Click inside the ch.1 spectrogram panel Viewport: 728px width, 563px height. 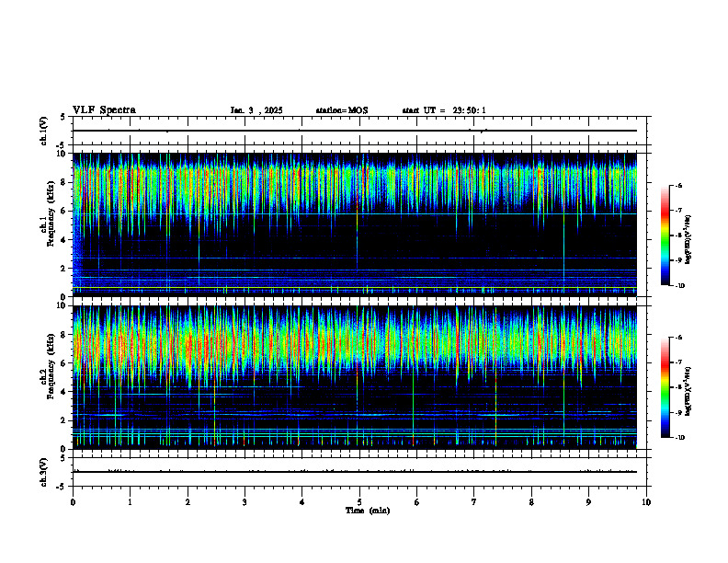pos(355,224)
